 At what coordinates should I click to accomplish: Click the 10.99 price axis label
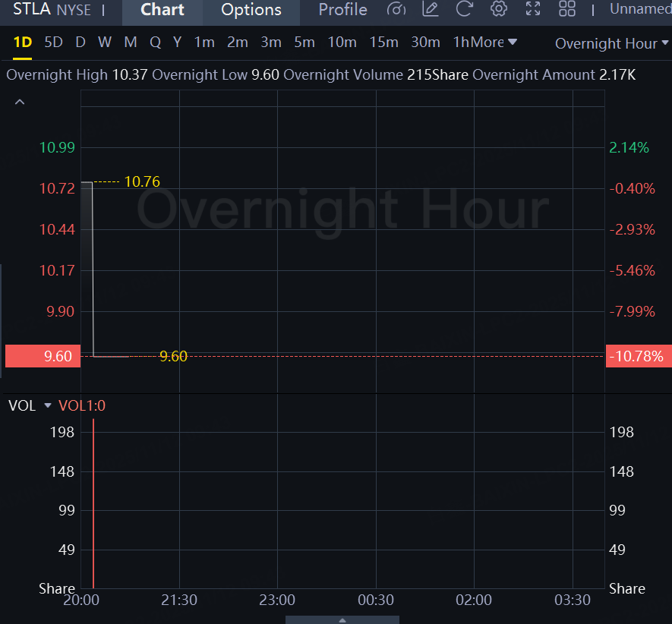click(57, 147)
